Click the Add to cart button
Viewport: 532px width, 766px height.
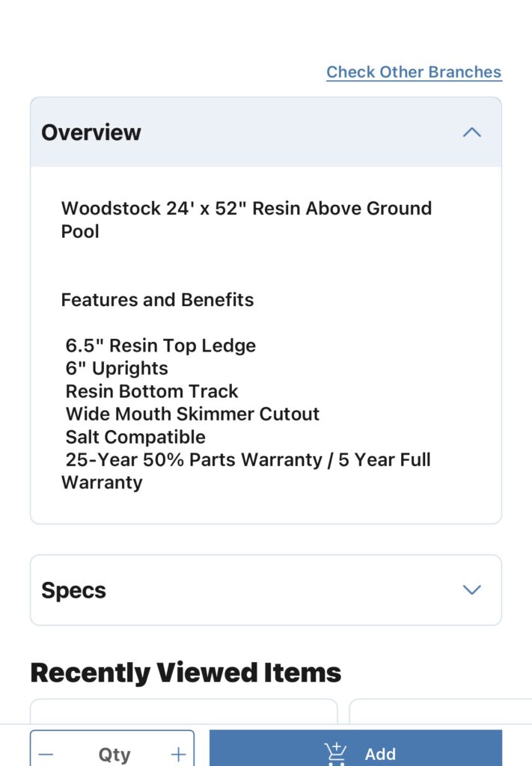point(355,748)
